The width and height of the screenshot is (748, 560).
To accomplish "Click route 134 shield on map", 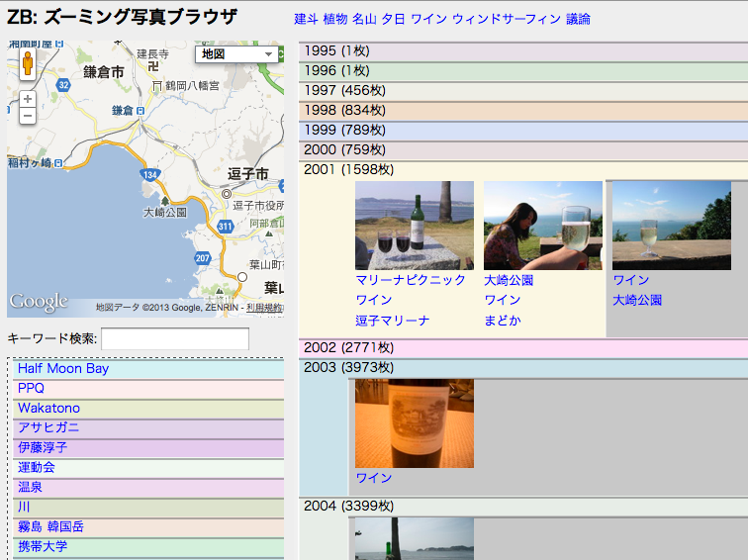I will tap(150, 174).
